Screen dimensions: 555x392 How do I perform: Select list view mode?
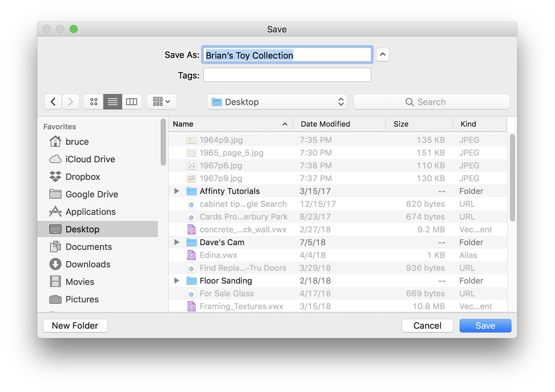(112, 101)
